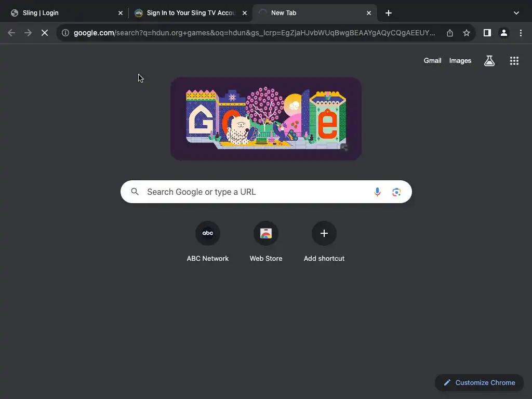
Task: Switch to Sign In to Your Sling TV tab
Action: (x=191, y=13)
